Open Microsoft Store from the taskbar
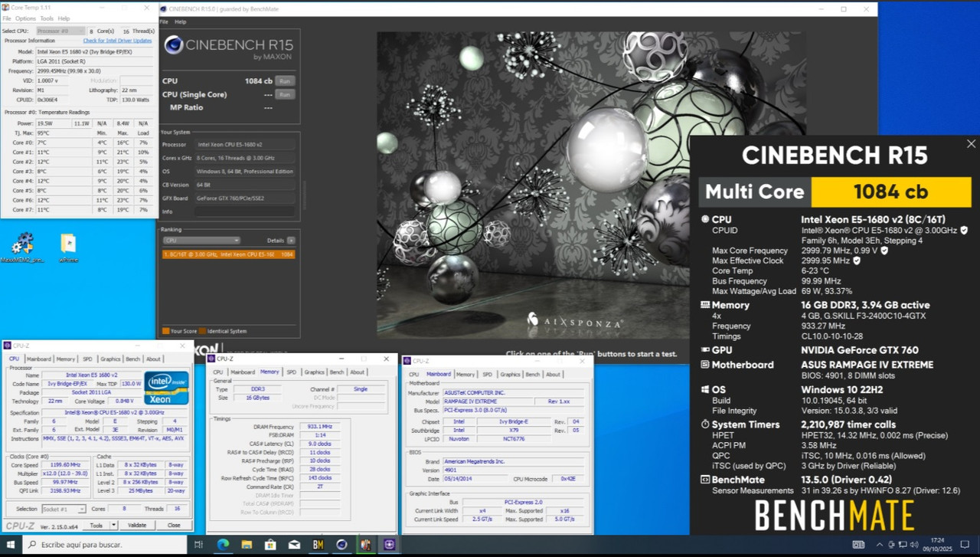The height and width of the screenshot is (557, 980). (270, 545)
